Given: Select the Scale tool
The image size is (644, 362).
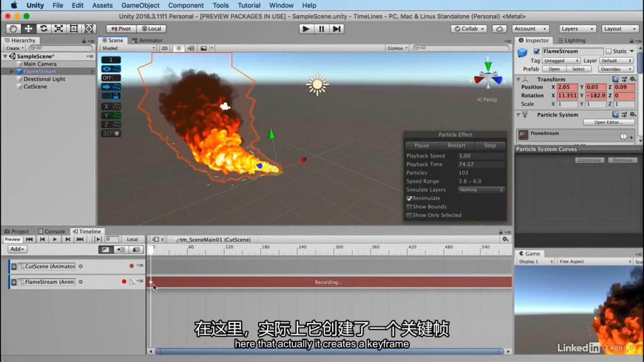Looking at the screenshot, I should (x=58, y=29).
